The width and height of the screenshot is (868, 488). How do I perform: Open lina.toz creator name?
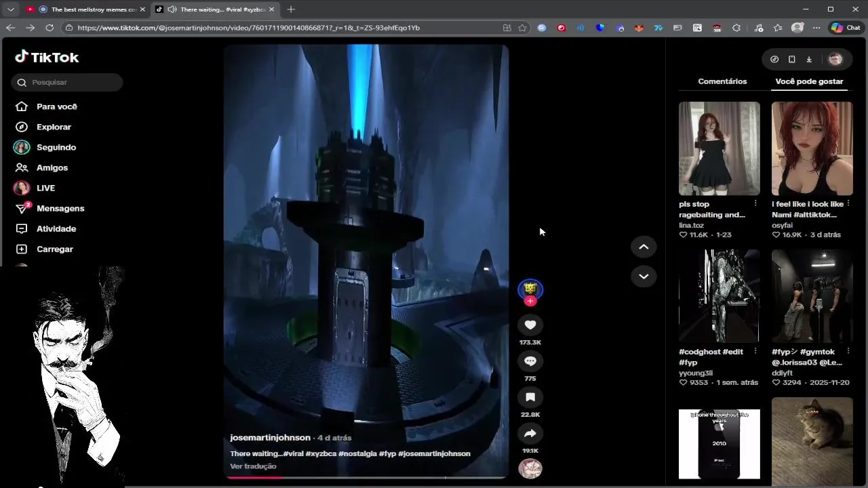coord(691,225)
